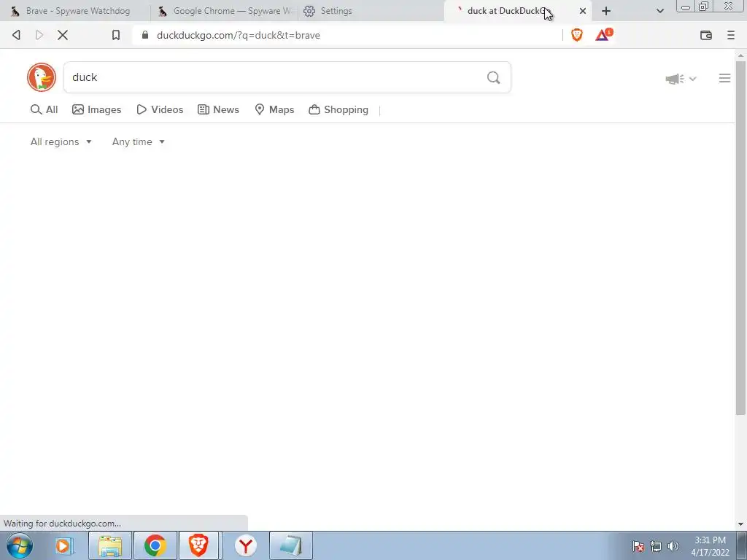Viewport: 747px width, 560px height.
Task: Open the Notepad taskbar icon
Action: tap(290, 545)
